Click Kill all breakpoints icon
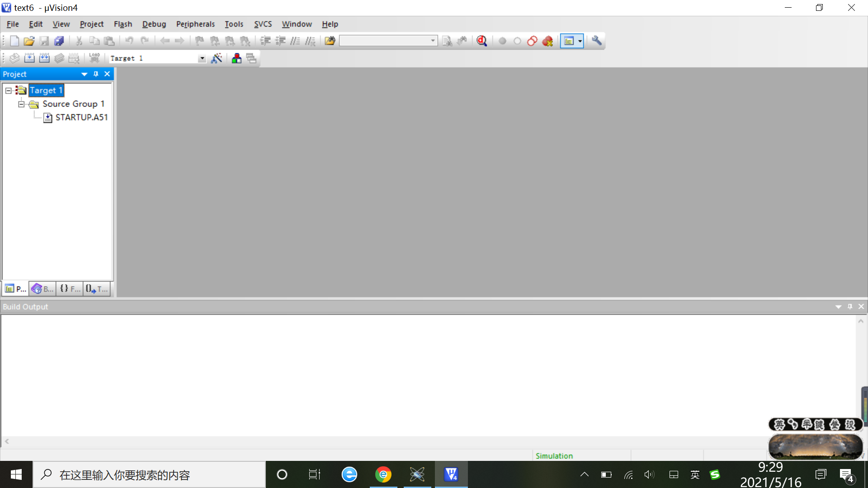 (x=547, y=41)
